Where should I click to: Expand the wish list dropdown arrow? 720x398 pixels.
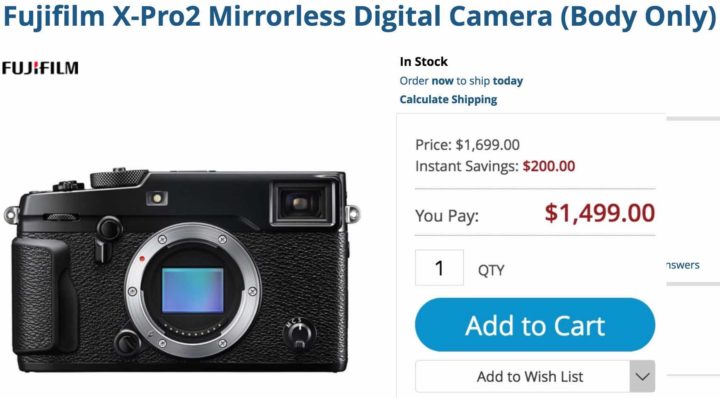(x=642, y=376)
